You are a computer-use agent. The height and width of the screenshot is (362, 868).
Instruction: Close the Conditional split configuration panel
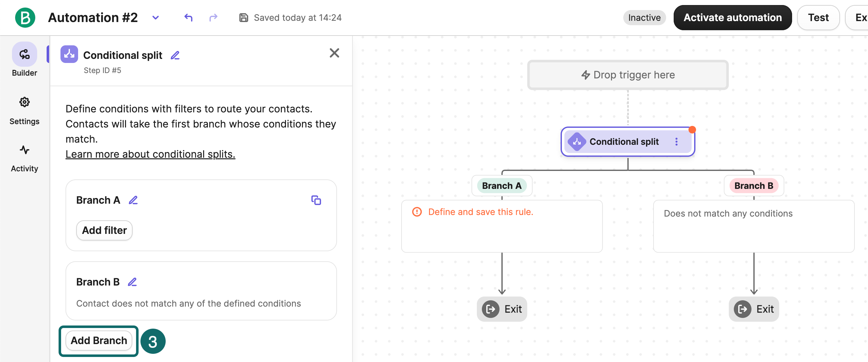pyautogui.click(x=334, y=53)
